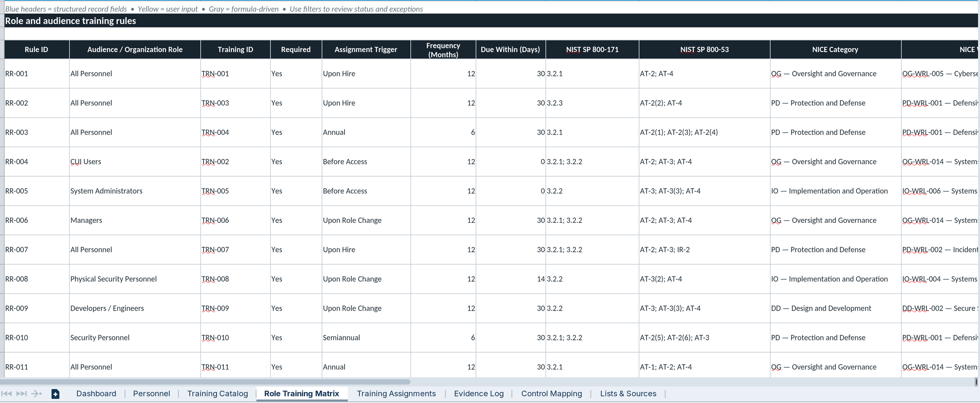
Task: Click cell RR-001
Action: (x=37, y=74)
